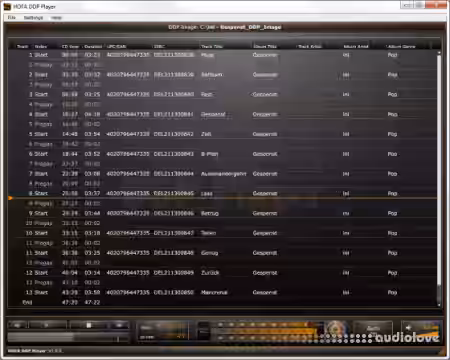This screenshot has height=360, width=450.
Task: Click the stop transport button
Action: pos(89,325)
